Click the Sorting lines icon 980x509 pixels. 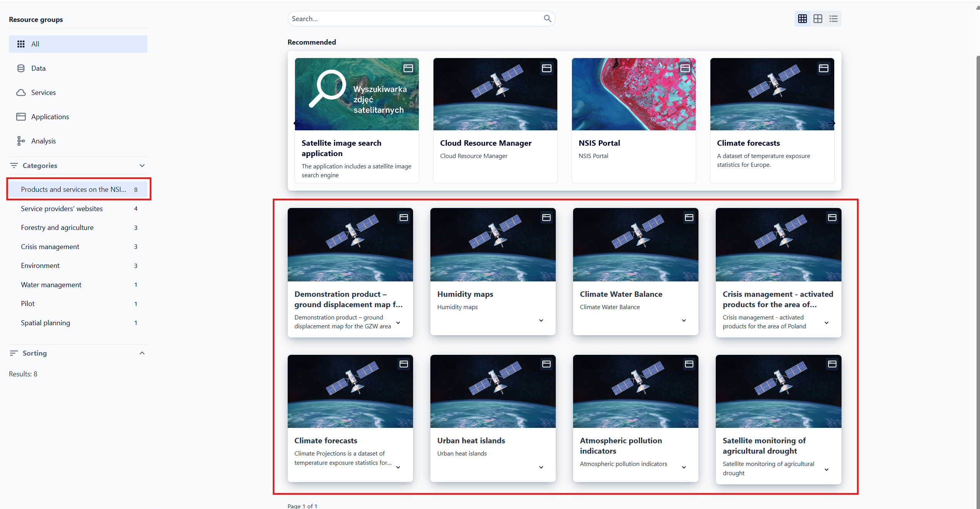pos(14,353)
